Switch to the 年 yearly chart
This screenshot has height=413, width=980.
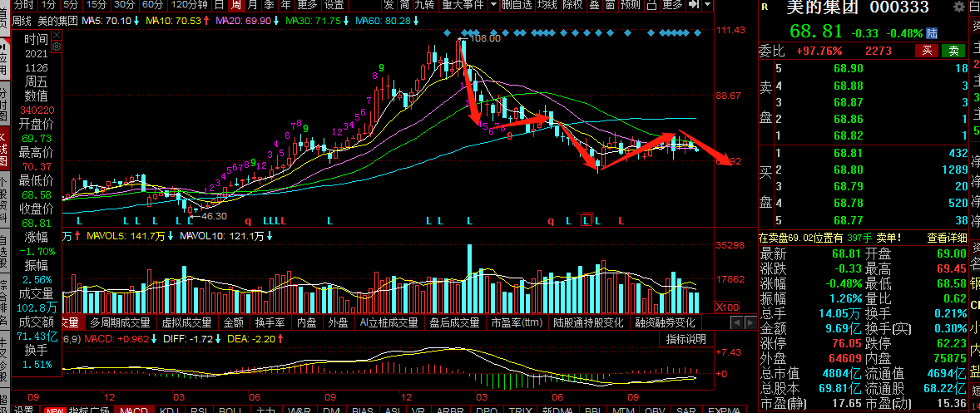point(285,5)
